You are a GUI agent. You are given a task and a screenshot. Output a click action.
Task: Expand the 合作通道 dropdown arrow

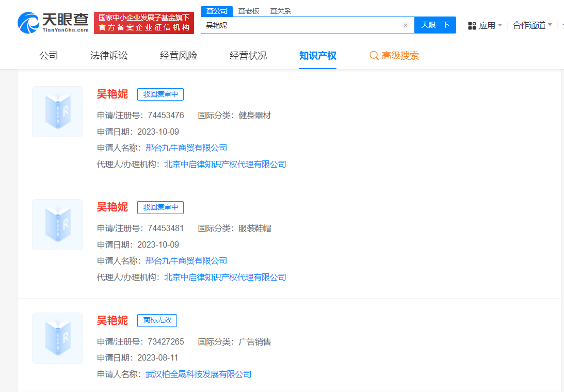coord(550,25)
